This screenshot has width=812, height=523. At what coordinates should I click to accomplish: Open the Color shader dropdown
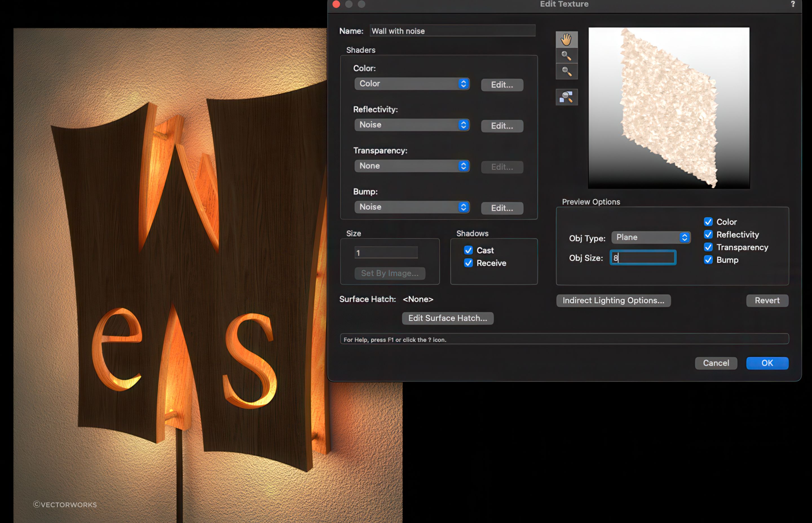[x=412, y=83]
